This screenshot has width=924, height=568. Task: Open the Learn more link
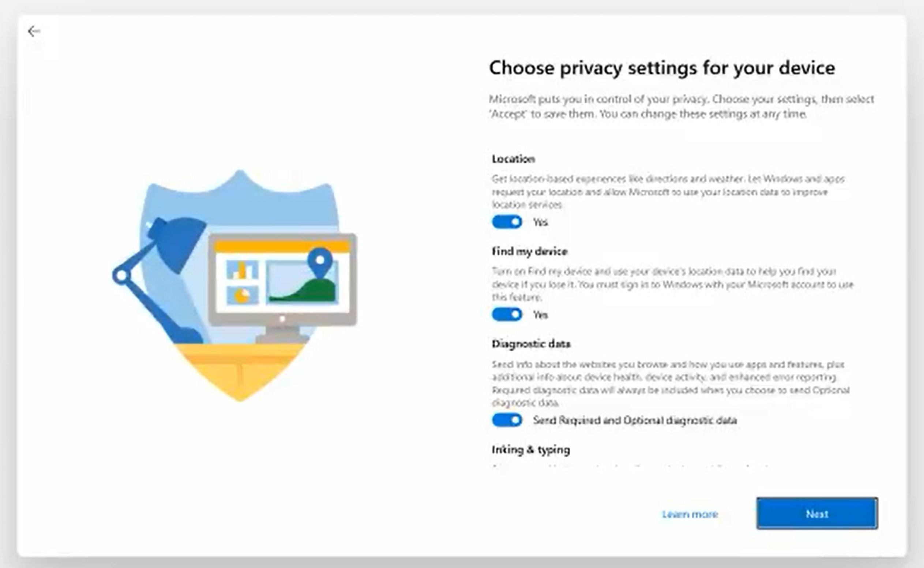pyautogui.click(x=690, y=514)
